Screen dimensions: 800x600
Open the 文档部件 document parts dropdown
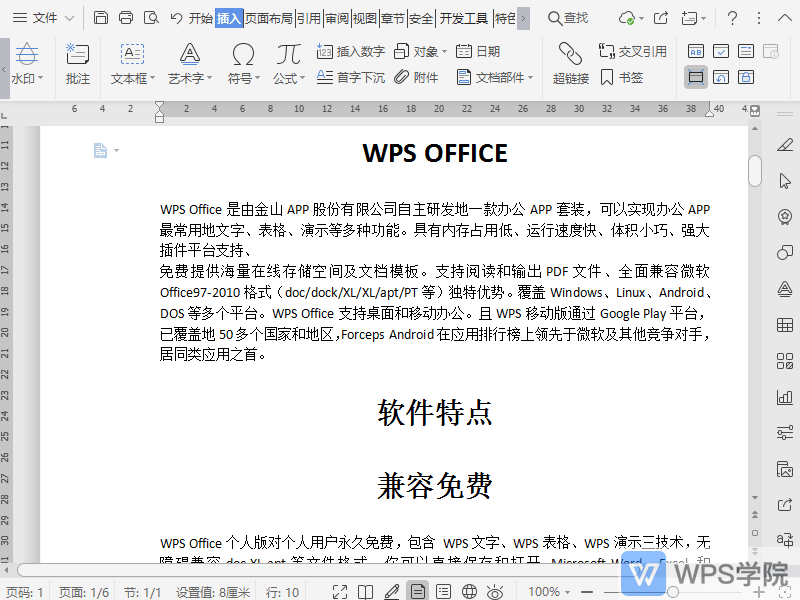495,78
